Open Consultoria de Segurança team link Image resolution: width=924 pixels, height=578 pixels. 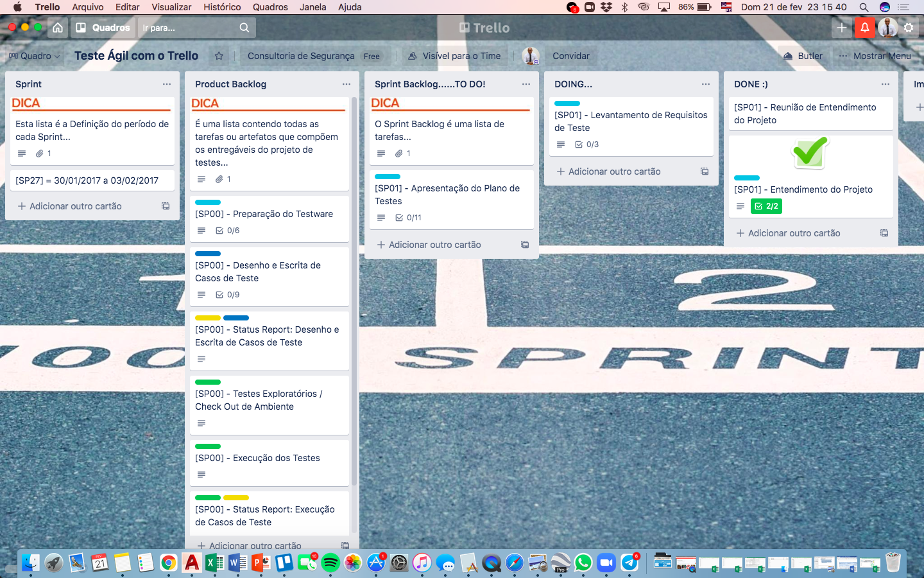pyautogui.click(x=301, y=56)
